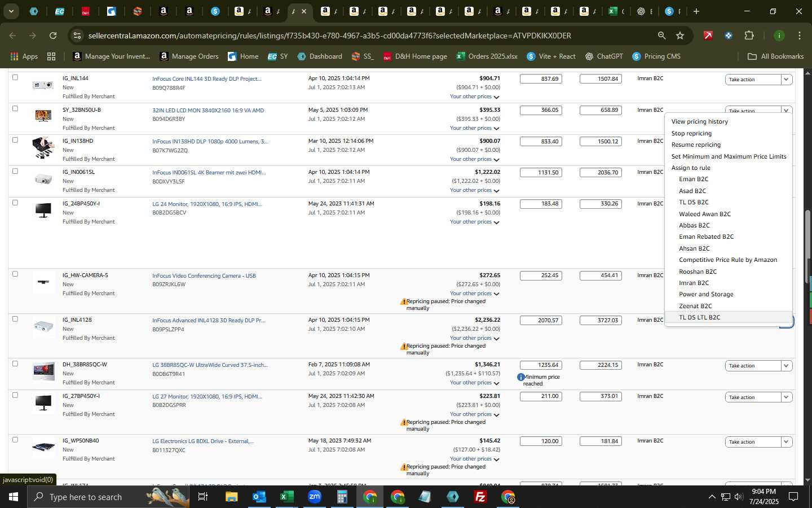Image resolution: width=812 pixels, height=508 pixels.
Task: Check the IG_HW-CAMERA-5 row checkbox
Action: 15,274
